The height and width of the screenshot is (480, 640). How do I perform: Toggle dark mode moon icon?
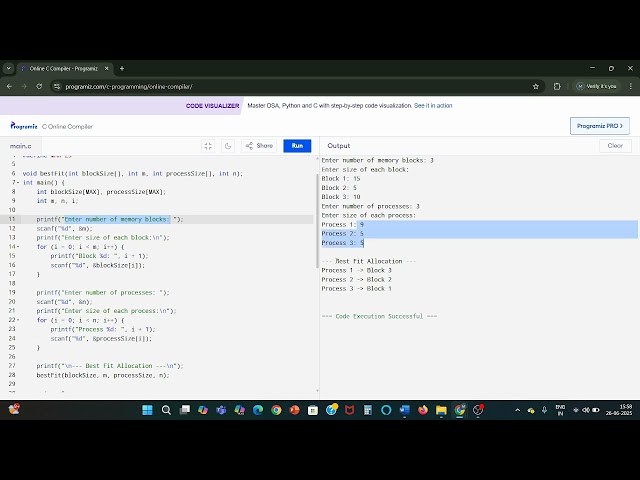(x=228, y=146)
